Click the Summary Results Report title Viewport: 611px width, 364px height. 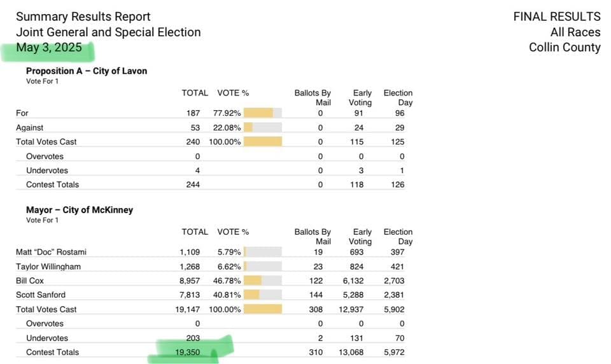(83, 17)
